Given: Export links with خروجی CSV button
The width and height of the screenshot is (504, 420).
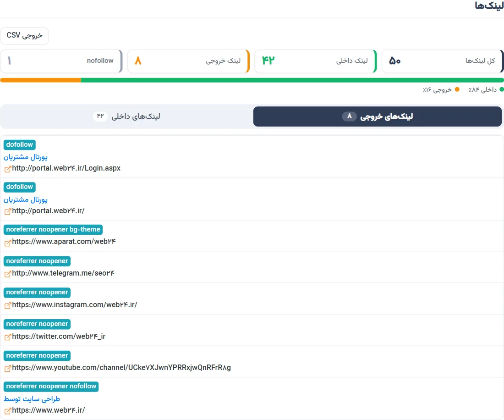Looking at the screenshot, I should point(24,35).
